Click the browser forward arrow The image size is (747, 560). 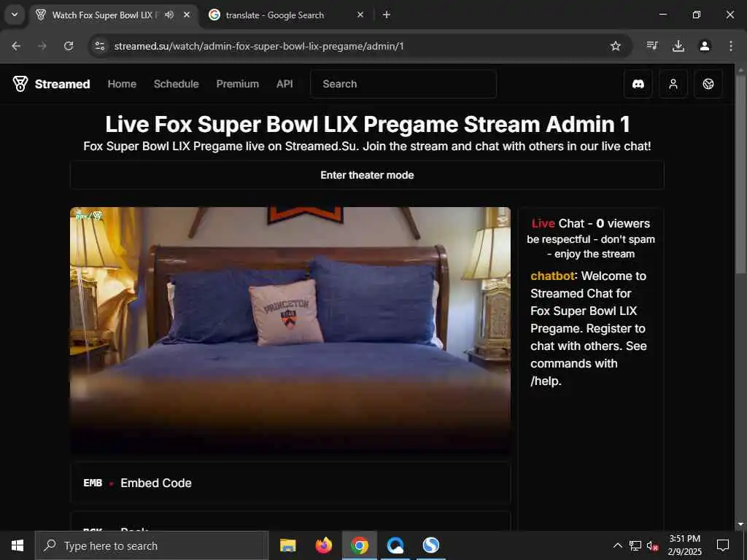click(x=42, y=46)
